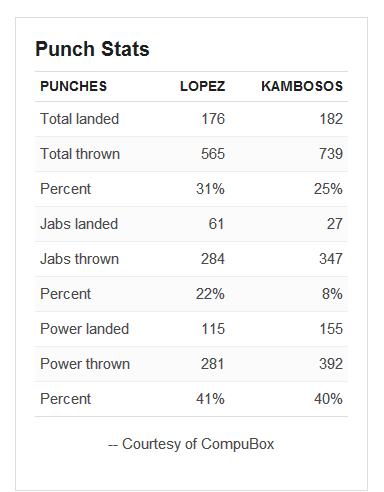The image size is (384, 492).
Task: Click the Total thrown row label
Action: [x=80, y=154]
